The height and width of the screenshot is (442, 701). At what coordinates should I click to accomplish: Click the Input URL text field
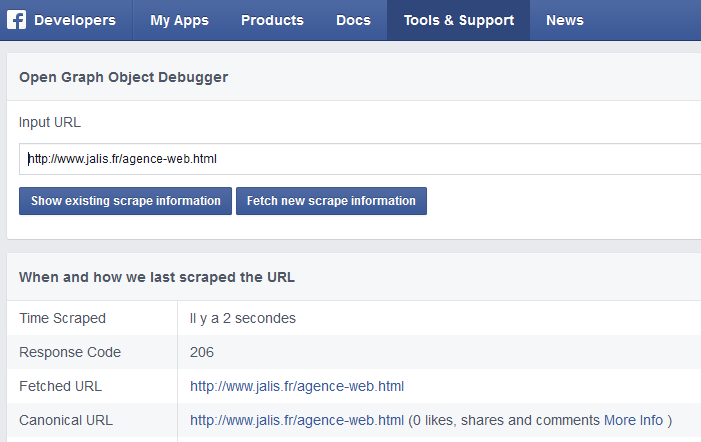360,158
